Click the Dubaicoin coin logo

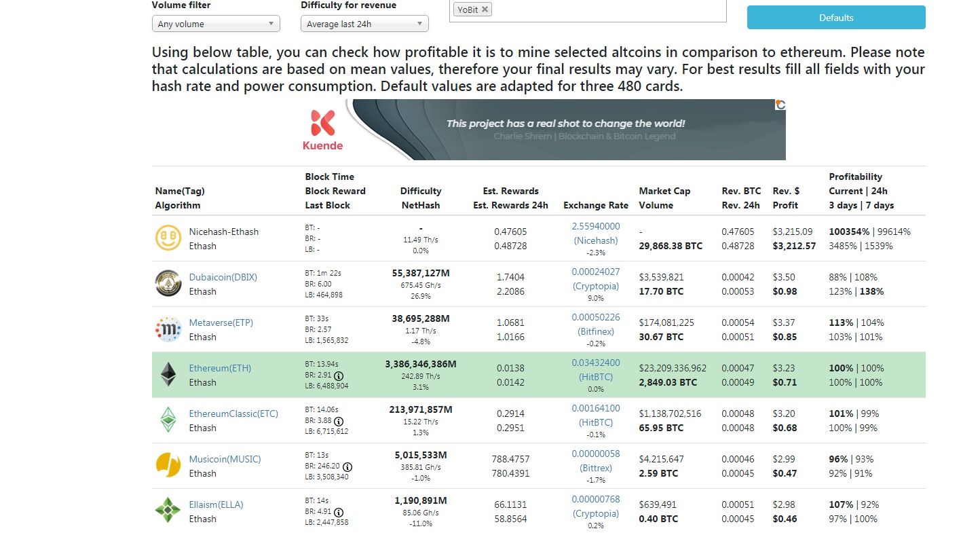[x=168, y=284]
